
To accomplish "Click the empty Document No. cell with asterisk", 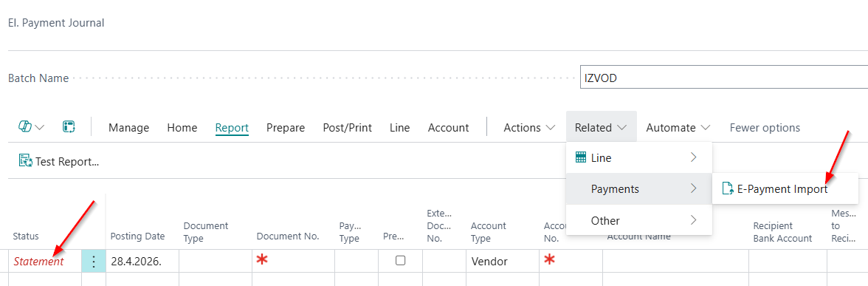I will [x=294, y=261].
